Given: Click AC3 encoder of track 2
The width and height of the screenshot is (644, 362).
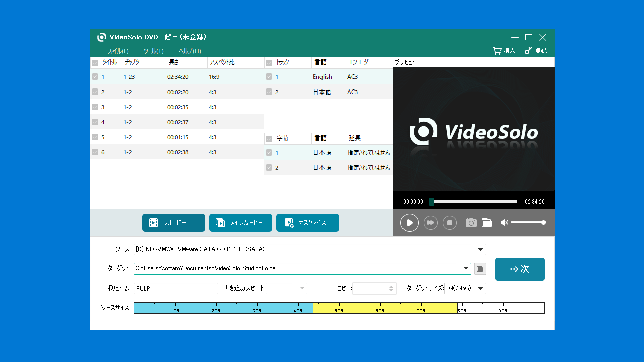Looking at the screenshot, I should coord(352,92).
